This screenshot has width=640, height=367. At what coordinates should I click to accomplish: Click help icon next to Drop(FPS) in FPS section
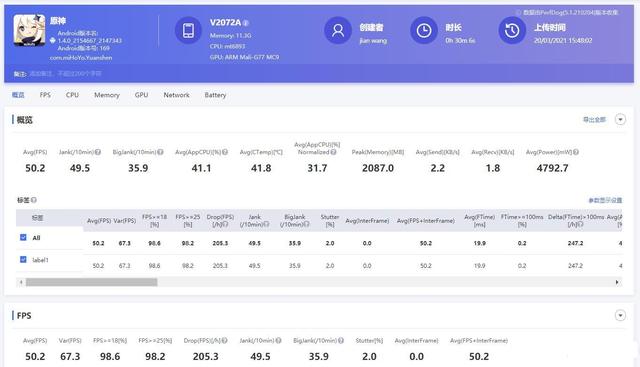coord(224,340)
